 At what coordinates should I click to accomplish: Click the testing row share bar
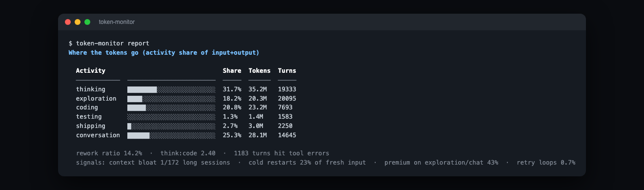(171, 117)
